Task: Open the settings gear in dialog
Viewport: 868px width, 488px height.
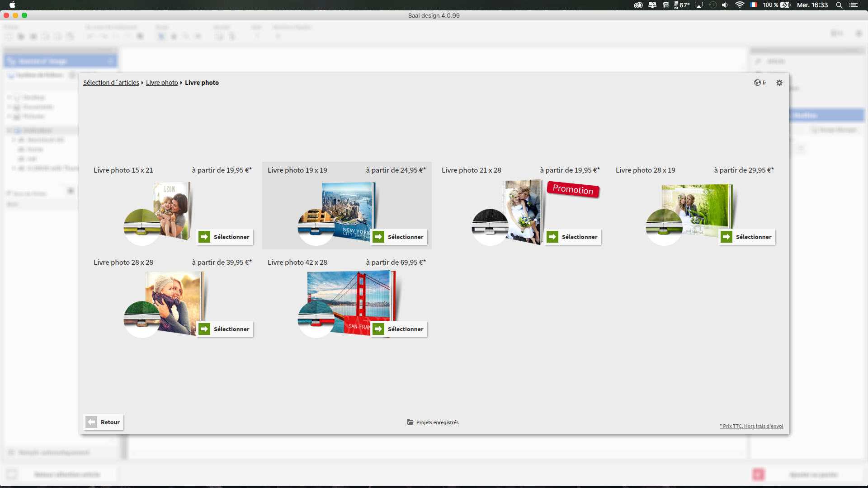Action: pos(779,83)
